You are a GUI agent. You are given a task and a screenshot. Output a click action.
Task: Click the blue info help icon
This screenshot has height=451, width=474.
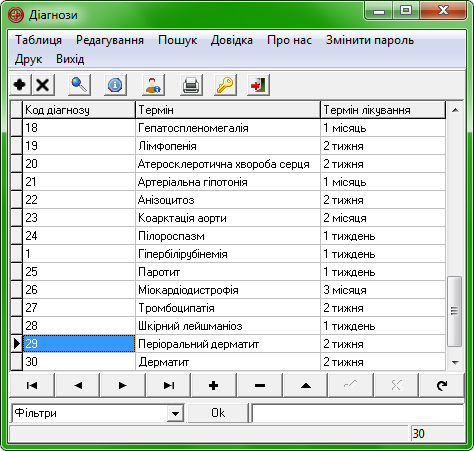point(115,85)
